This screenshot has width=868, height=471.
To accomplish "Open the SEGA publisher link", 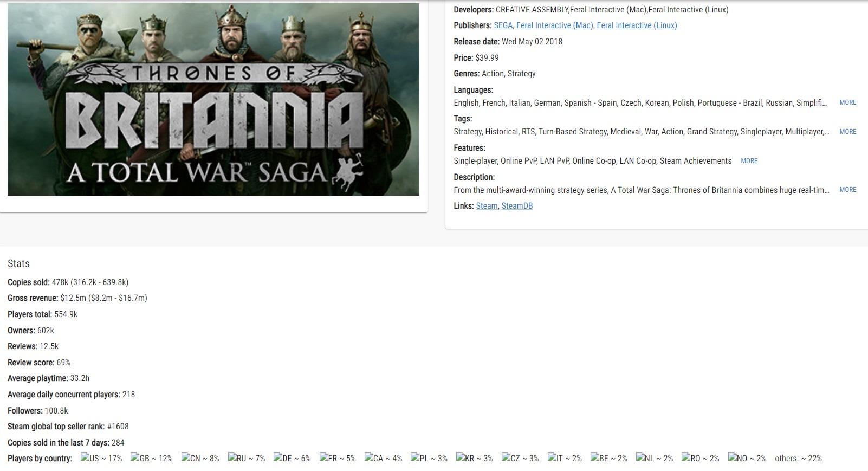I will tap(503, 25).
